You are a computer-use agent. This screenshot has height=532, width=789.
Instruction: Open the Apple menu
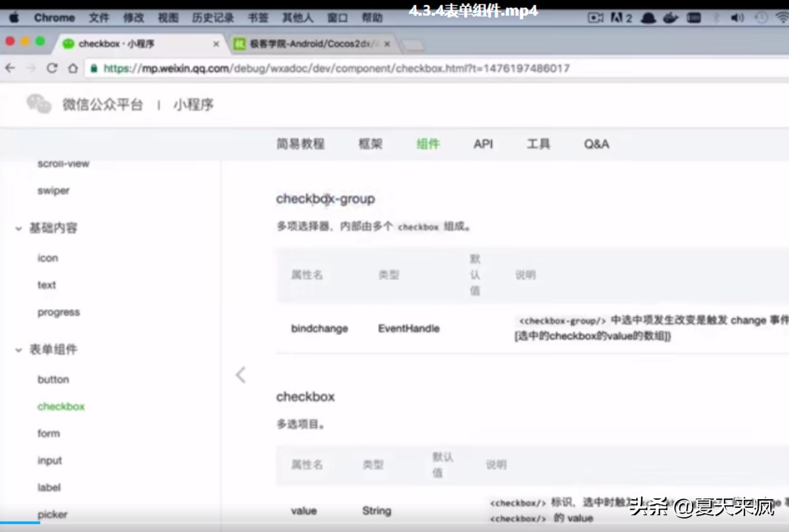pos(14,18)
